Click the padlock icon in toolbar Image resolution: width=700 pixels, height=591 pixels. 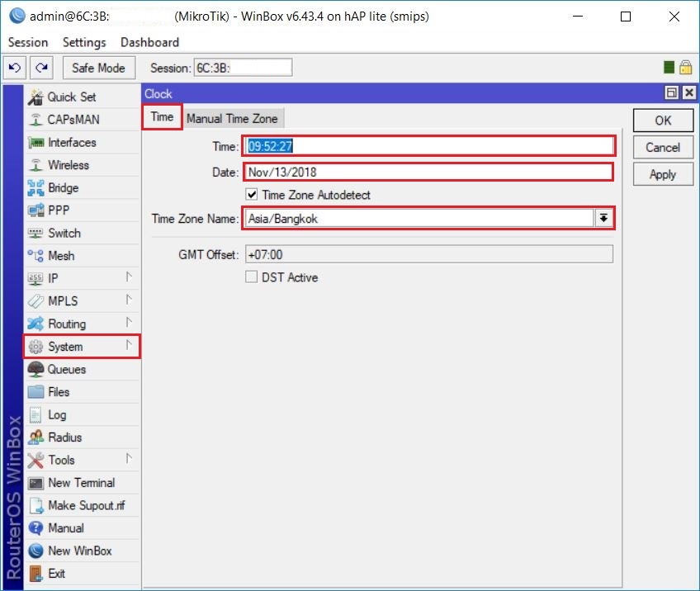(686, 68)
